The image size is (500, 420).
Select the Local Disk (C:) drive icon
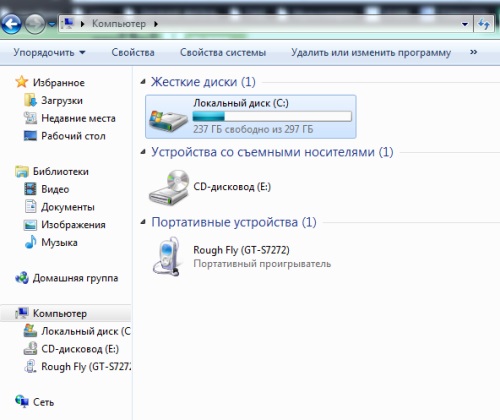coord(168,120)
